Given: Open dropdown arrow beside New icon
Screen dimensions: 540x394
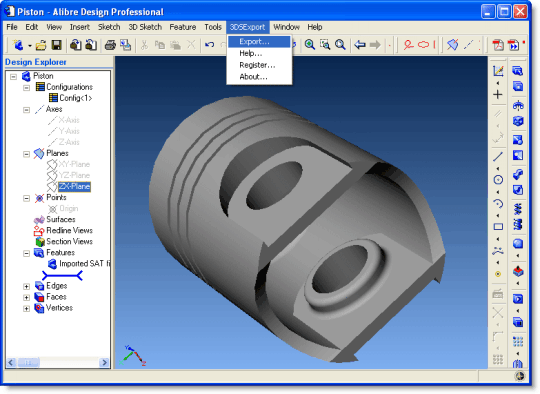Looking at the screenshot, I should pyautogui.click(x=30, y=45).
